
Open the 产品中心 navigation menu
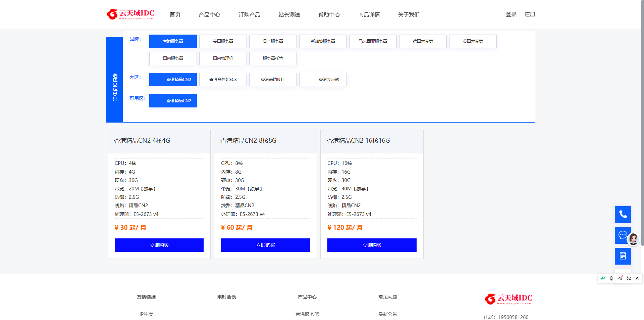coord(209,14)
